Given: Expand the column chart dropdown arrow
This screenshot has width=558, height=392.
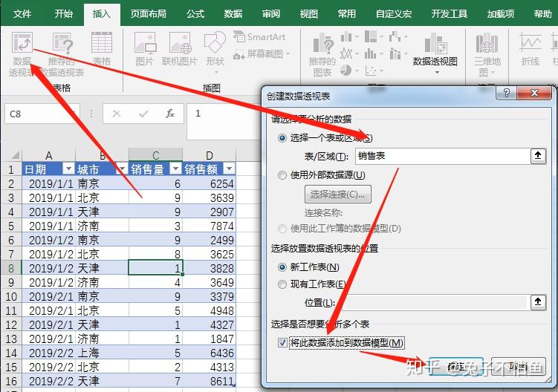Looking at the screenshot, I should 357,37.
